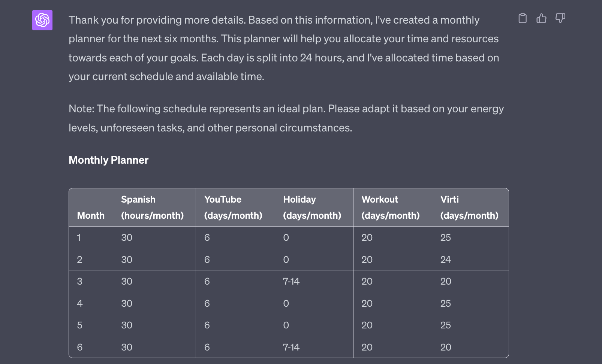The width and height of the screenshot is (602, 364).
Task: Select the Spanish hours column header
Action: tap(153, 207)
